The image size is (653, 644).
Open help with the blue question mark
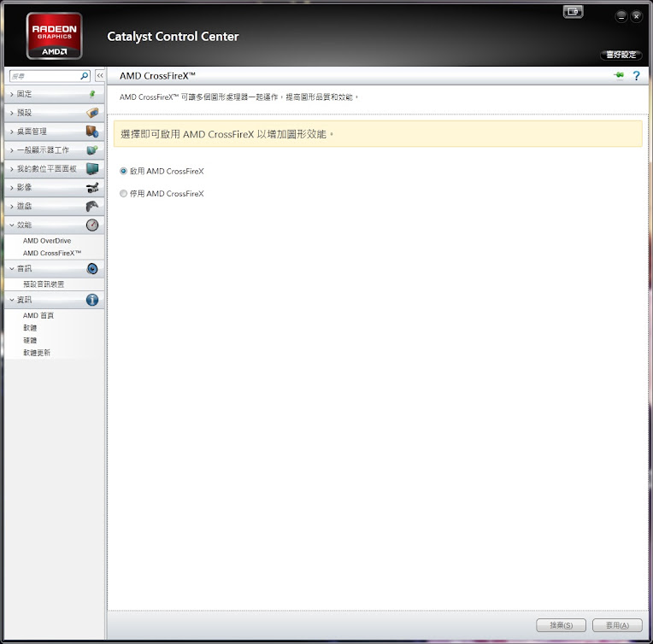(x=637, y=76)
